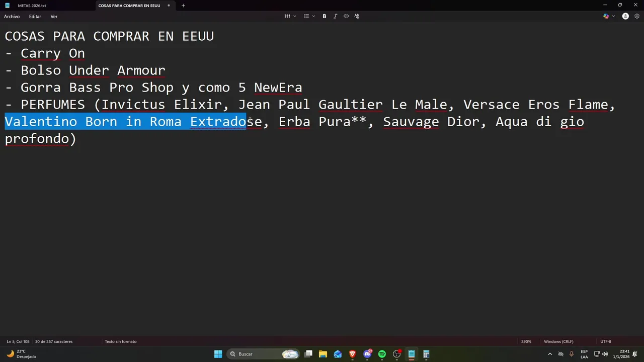Open the ESP LAA keyboard language switcher
This screenshot has height=362, width=644.
pos(584,354)
